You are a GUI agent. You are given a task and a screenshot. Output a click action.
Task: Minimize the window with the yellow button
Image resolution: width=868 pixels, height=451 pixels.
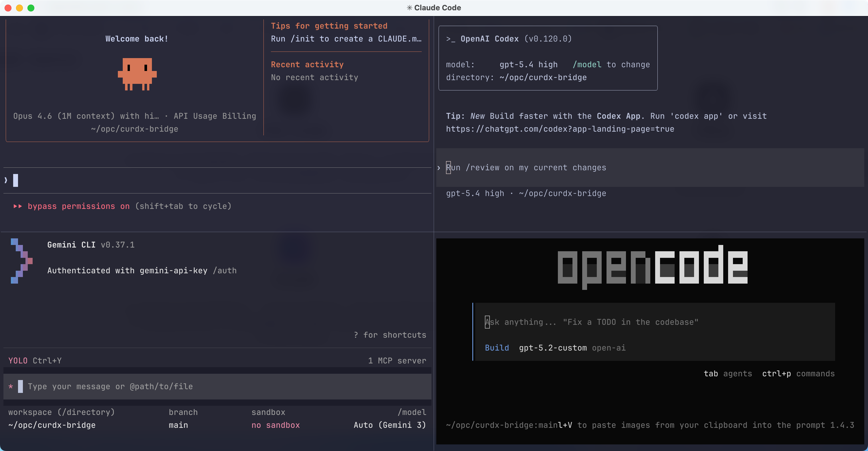click(x=19, y=8)
